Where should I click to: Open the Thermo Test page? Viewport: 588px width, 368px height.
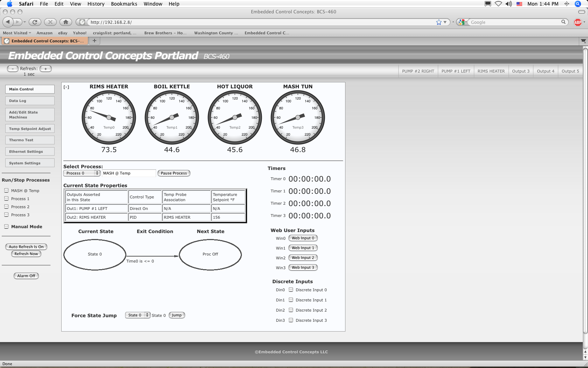click(30, 140)
